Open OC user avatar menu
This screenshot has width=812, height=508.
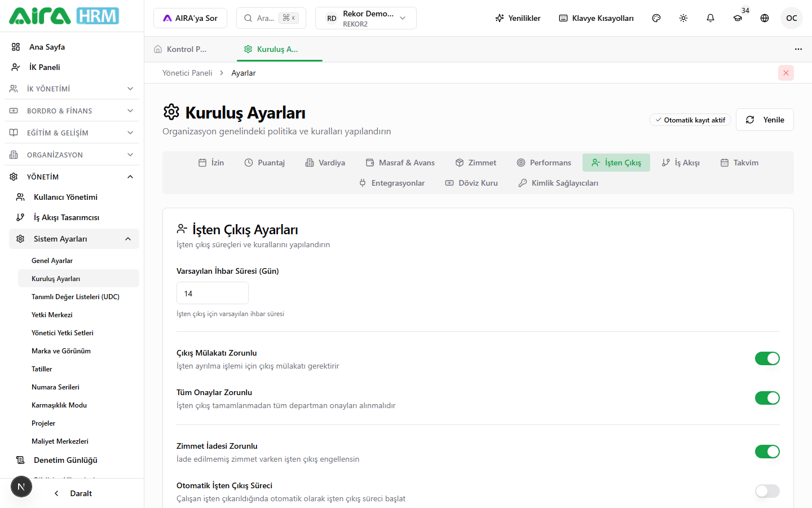pyautogui.click(x=792, y=18)
